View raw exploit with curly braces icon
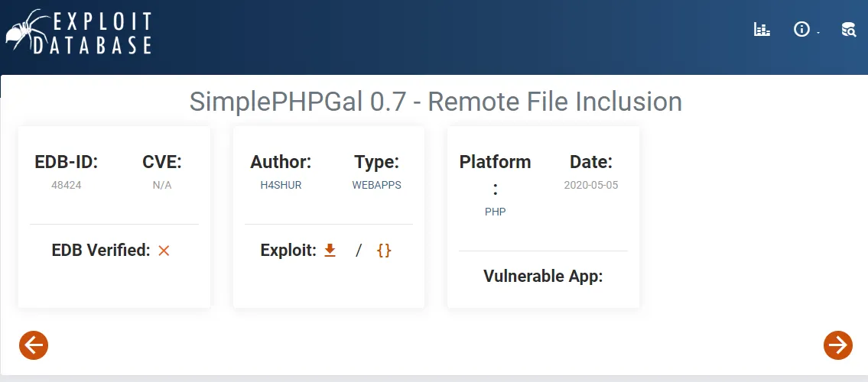 pyautogui.click(x=384, y=251)
